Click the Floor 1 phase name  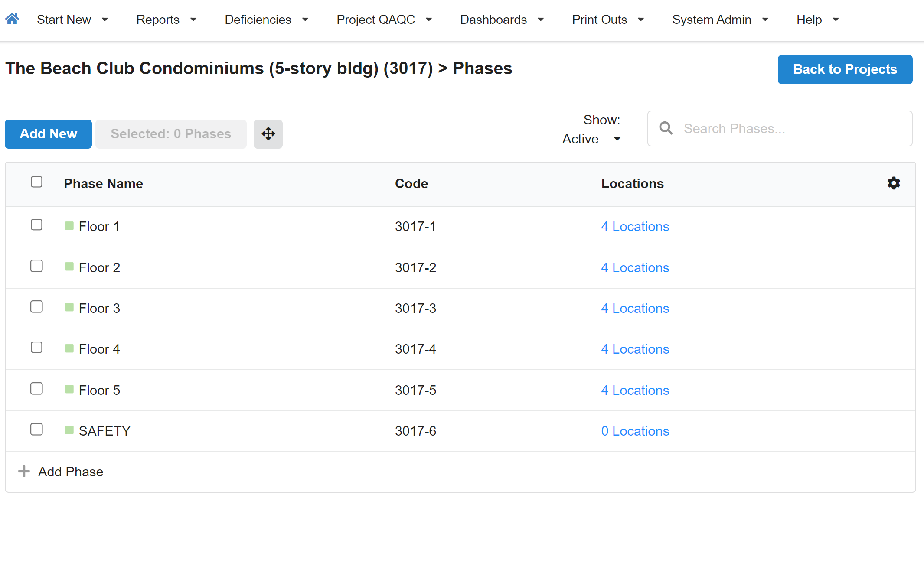point(99,226)
